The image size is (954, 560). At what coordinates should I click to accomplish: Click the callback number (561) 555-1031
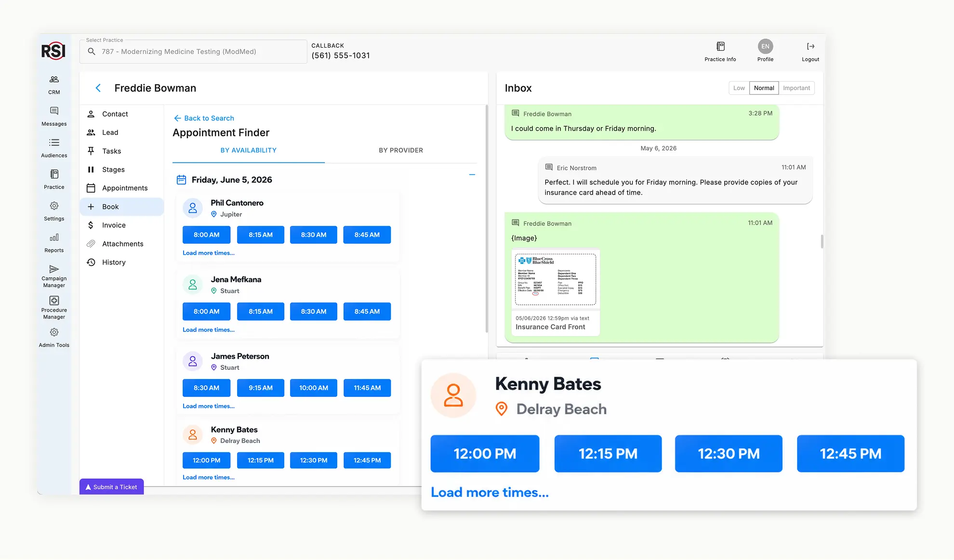(341, 55)
